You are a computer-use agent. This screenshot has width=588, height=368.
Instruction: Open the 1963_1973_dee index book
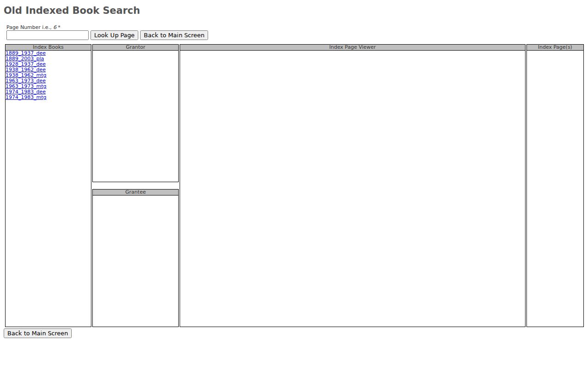(x=26, y=80)
